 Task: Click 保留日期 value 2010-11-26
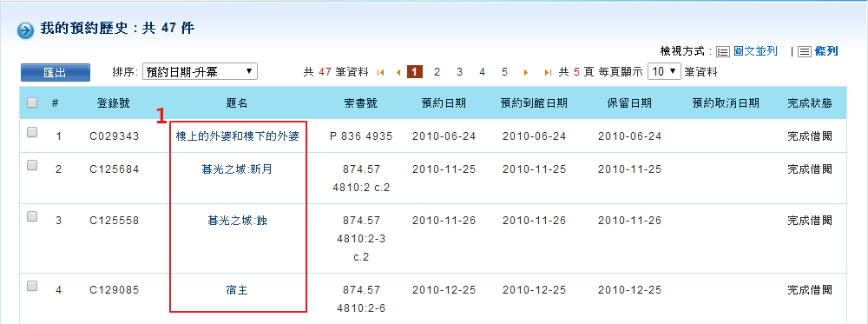pos(629,221)
